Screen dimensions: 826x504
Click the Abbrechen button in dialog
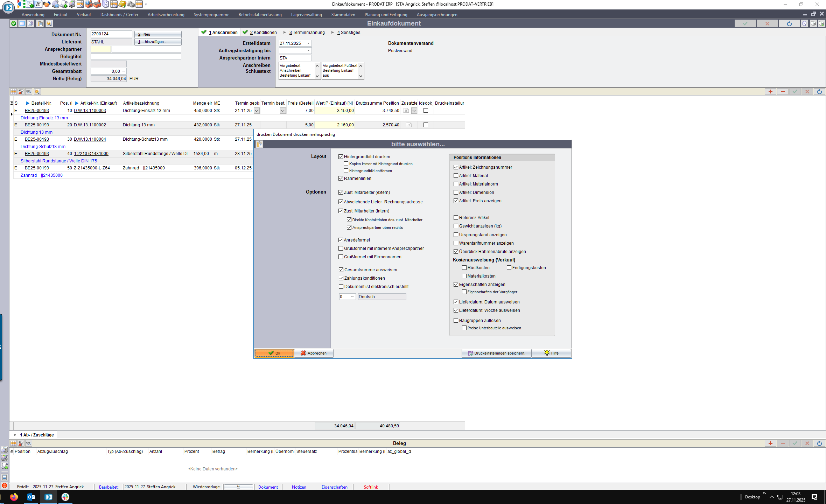pyautogui.click(x=314, y=353)
